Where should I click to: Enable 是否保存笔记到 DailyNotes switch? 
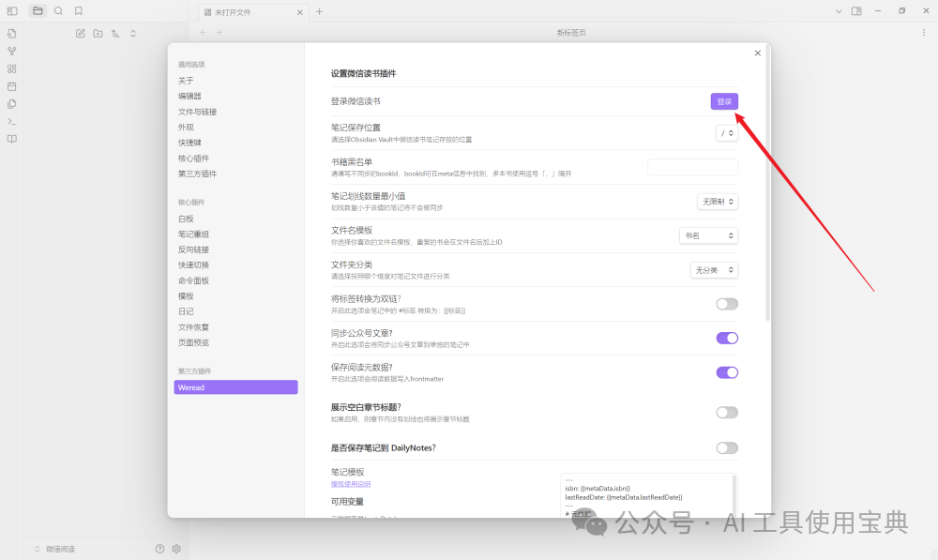727,448
